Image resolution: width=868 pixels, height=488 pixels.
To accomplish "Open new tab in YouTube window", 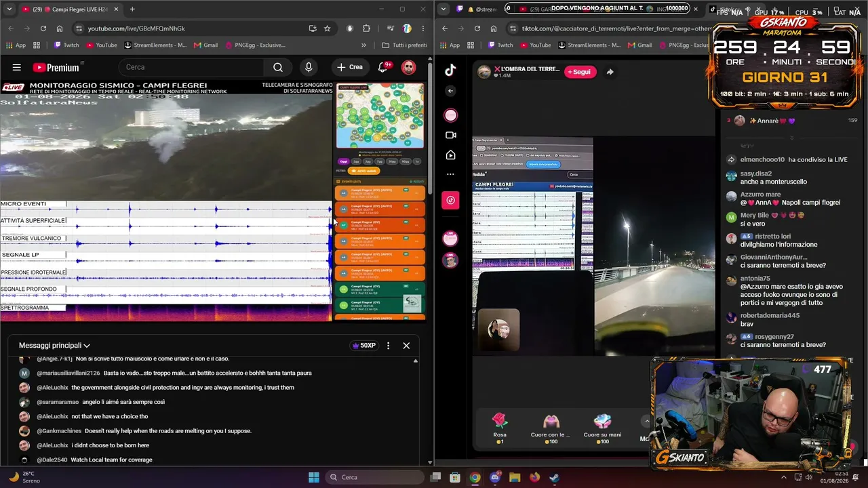I will [132, 9].
